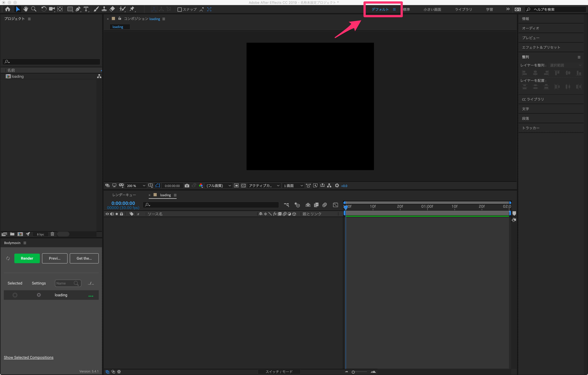The image size is (588, 375).
Task: Take snapshot with camera icon
Action: pos(187,186)
